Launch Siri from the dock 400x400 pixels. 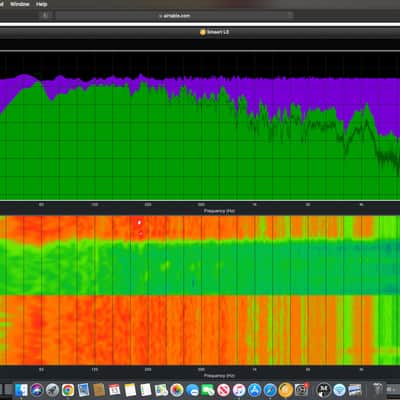click(x=37, y=390)
